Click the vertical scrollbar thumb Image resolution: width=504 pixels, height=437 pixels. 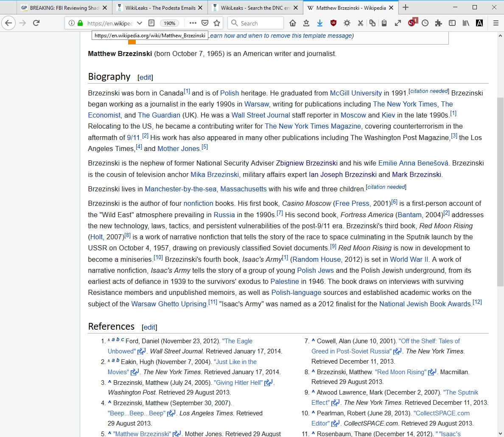pyautogui.click(x=500, y=191)
